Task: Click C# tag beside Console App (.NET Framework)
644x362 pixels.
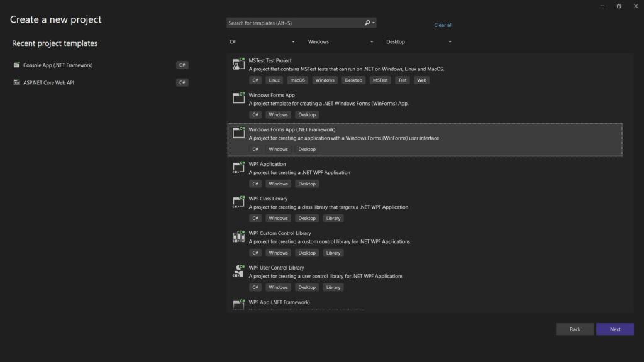Action: [x=182, y=65]
